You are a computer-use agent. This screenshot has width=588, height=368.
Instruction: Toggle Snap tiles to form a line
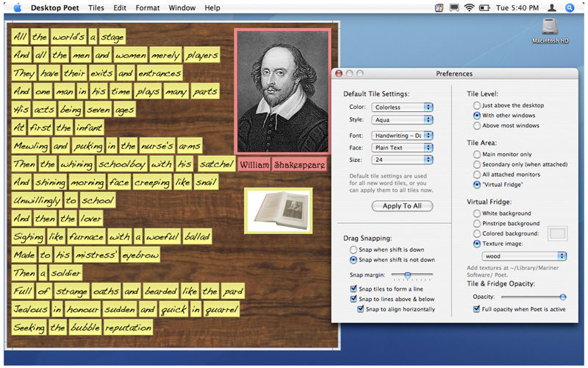[x=387, y=289]
